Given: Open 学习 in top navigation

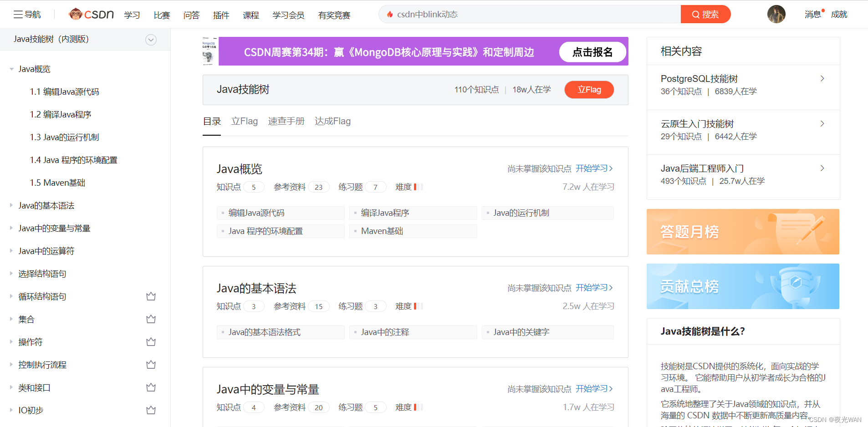Looking at the screenshot, I should point(132,15).
